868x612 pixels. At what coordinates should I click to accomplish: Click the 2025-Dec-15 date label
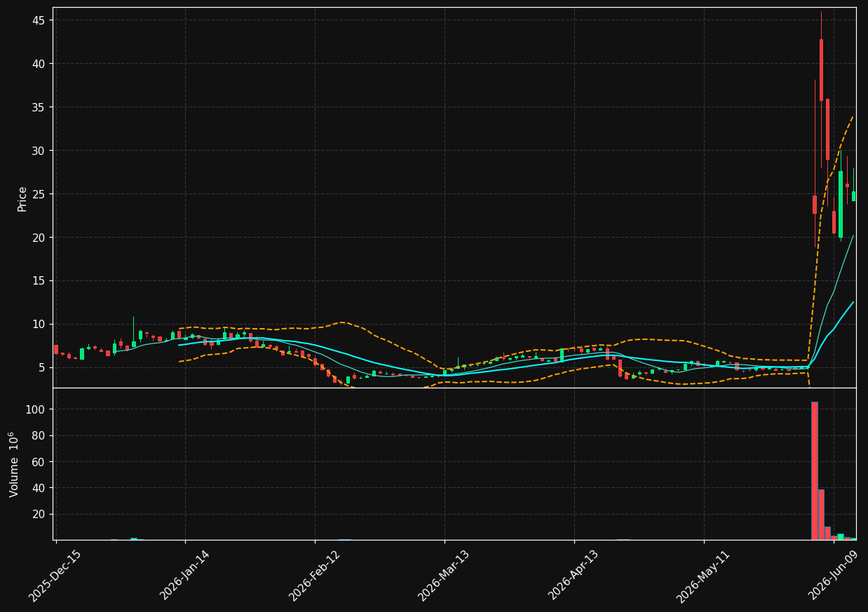tap(55, 576)
